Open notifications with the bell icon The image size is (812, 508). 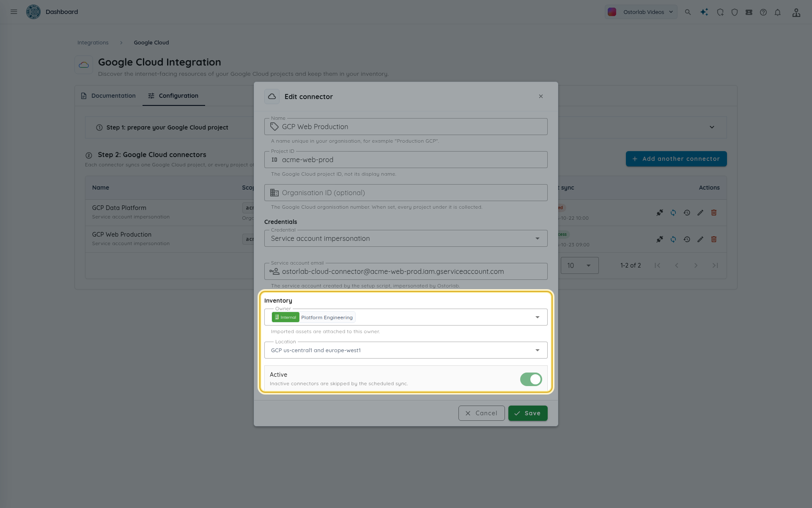778,12
